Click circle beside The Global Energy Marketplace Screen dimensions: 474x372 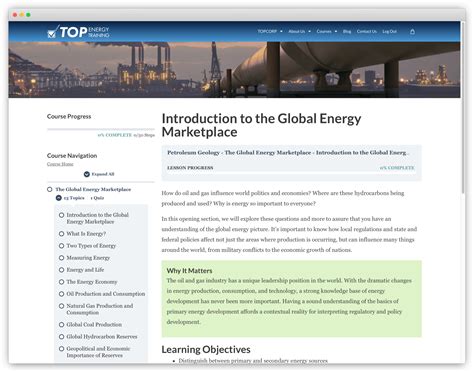point(50,189)
